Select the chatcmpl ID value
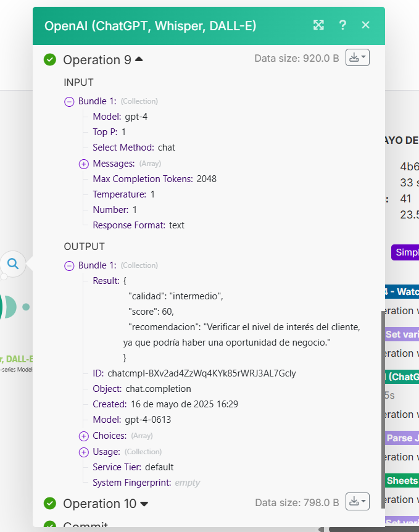 click(202, 373)
